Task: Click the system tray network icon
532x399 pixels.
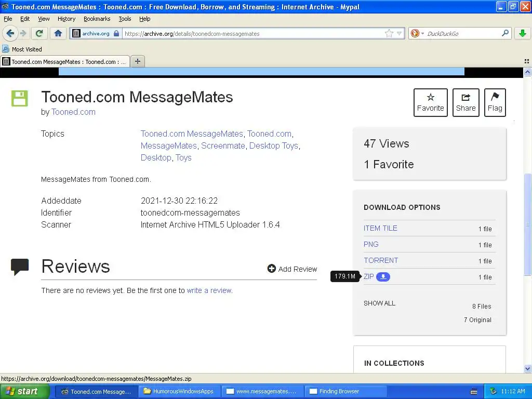Action: coord(494,391)
